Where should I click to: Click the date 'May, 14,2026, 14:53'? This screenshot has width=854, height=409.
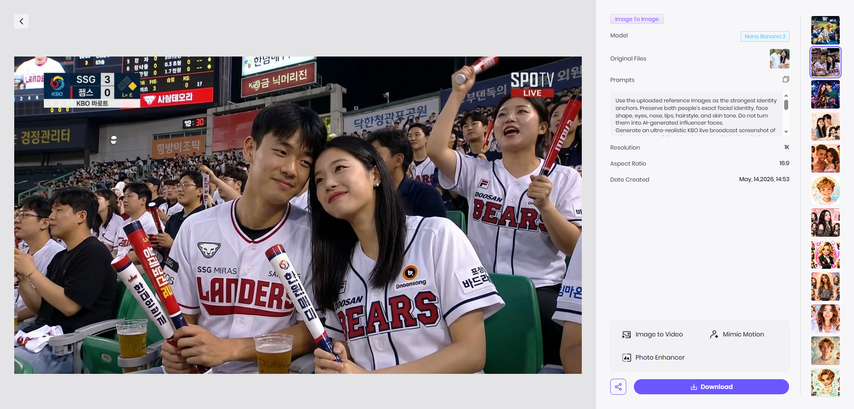point(764,179)
